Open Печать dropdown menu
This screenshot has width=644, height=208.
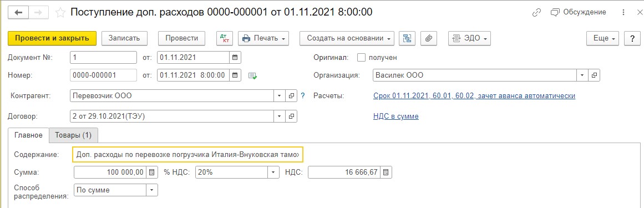point(263,38)
